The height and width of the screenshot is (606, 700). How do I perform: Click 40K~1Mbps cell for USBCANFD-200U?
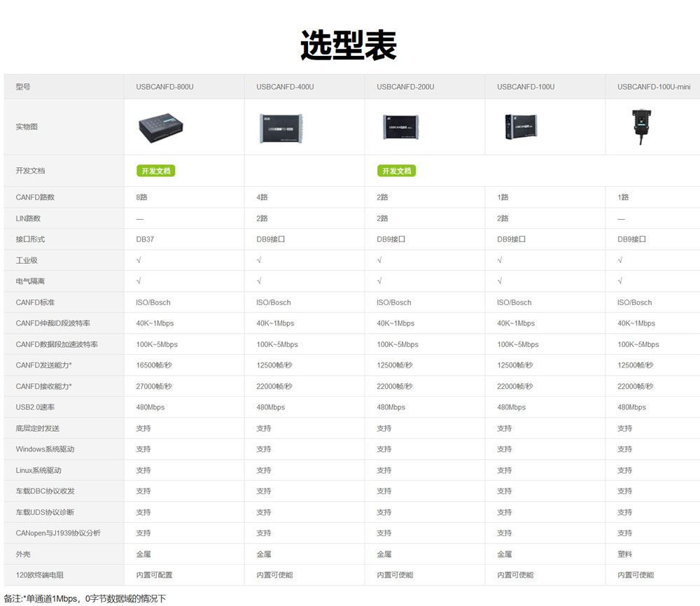coord(395,323)
